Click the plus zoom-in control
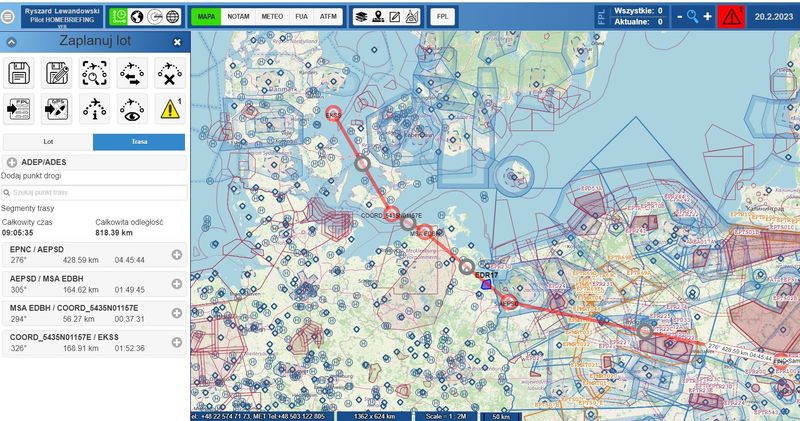800x421 pixels. click(707, 16)
